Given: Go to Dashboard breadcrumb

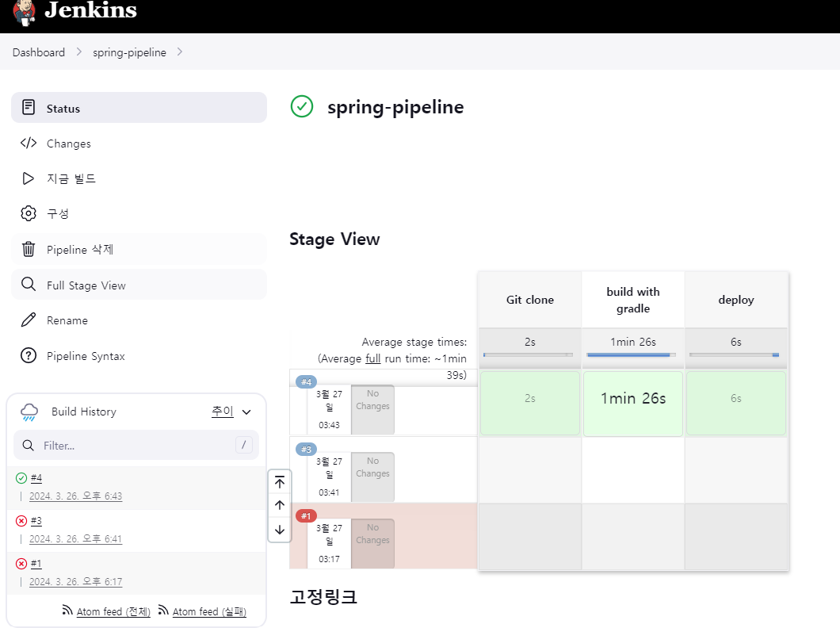Looking at the screenshot, I should point(39,52).
